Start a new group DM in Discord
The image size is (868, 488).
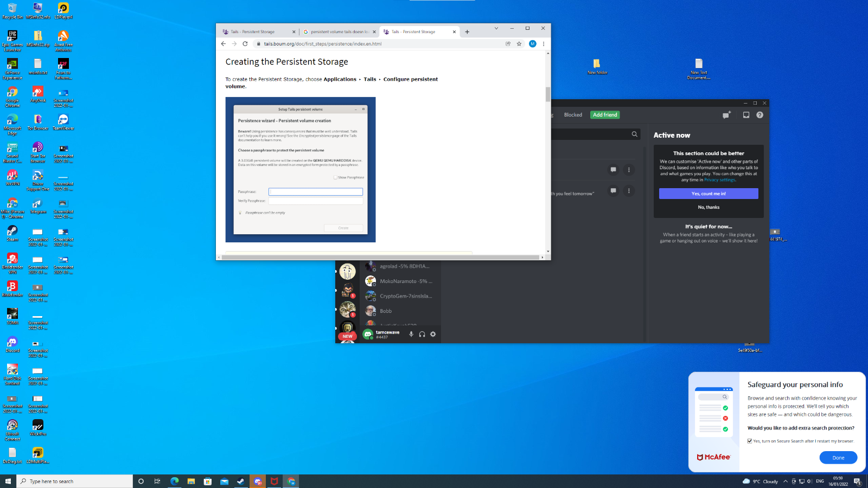coord(726,115)
